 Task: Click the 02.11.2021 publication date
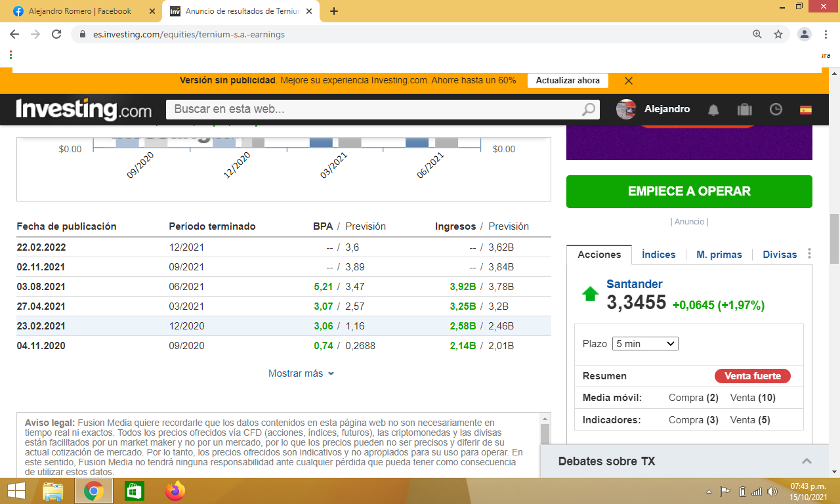[41, 267]
